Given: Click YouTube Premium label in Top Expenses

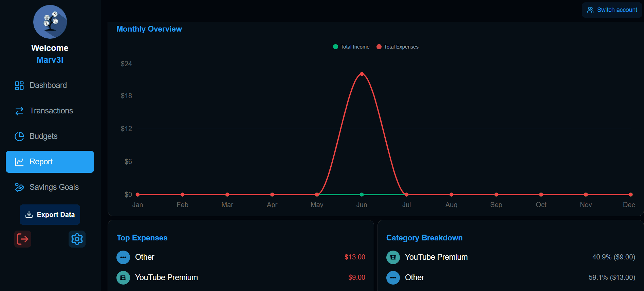Looking at the screenshot, I should click(x=166, y=277).
